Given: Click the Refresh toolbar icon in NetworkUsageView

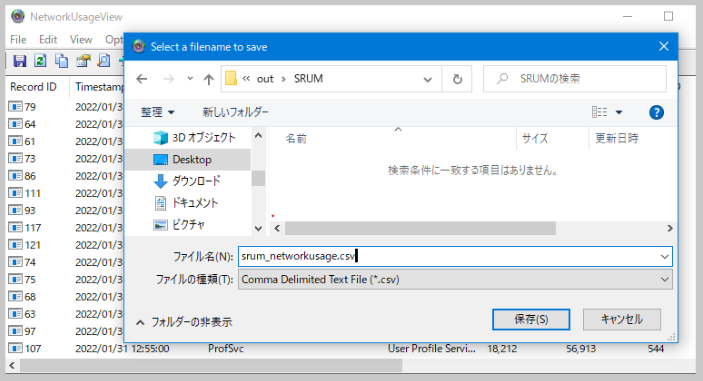Looking at the screenshot, I should click(x=40, y=61).
